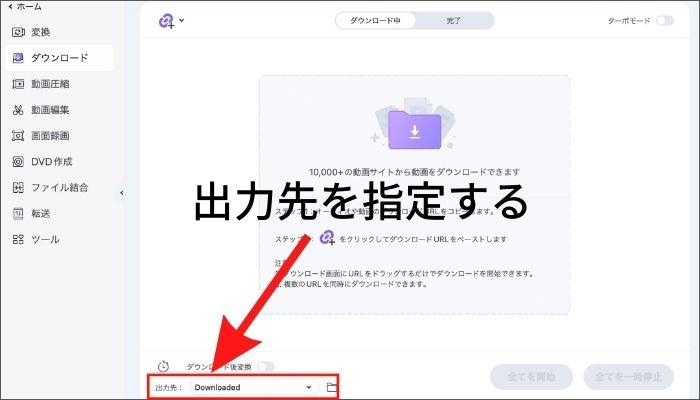Open the 出力先 Downloaded dropdown
700x400 pixels.
coord(254,388)
